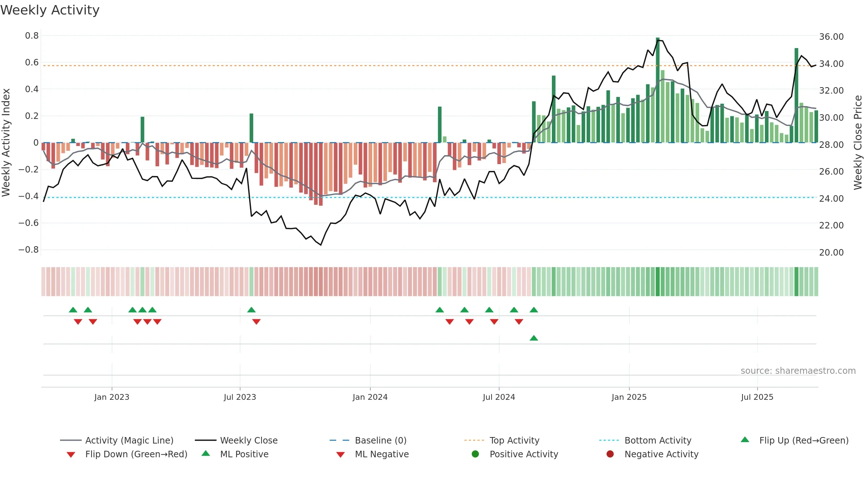Viewport: 868px width, 488px height.
Task: Click the flip-up triangle above Jul 2023
Action: 251,310
